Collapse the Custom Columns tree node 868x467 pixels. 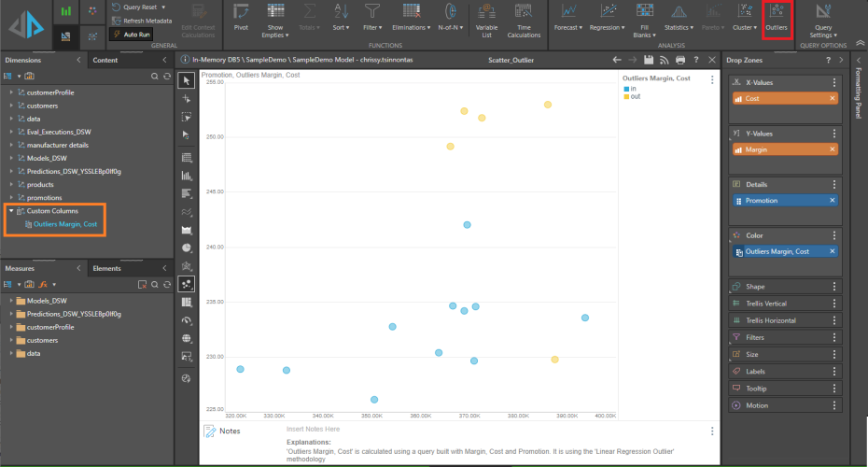coord(11,211)
